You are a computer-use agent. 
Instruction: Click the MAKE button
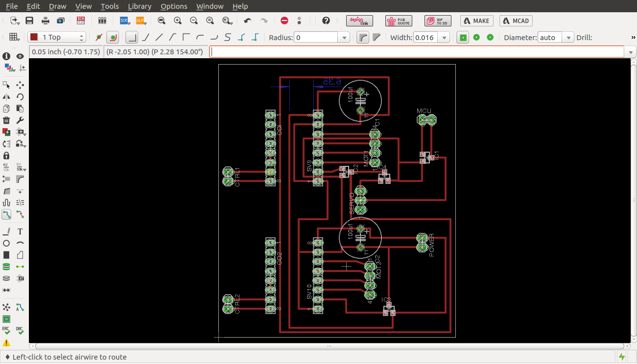(x=476, y=21)
